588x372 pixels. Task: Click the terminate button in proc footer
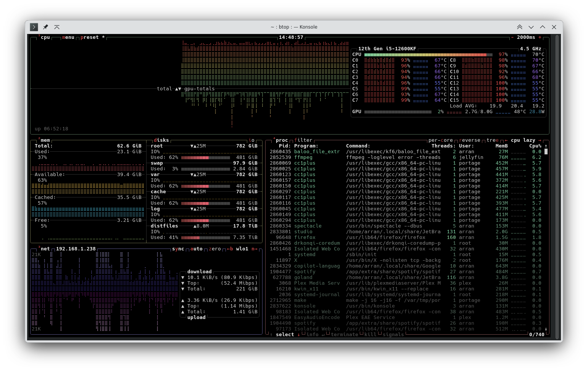pos(345,335)
